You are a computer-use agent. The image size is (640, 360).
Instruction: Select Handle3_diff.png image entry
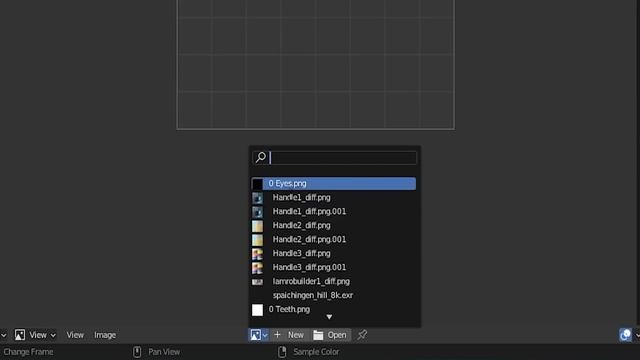(x=333, y=253)
